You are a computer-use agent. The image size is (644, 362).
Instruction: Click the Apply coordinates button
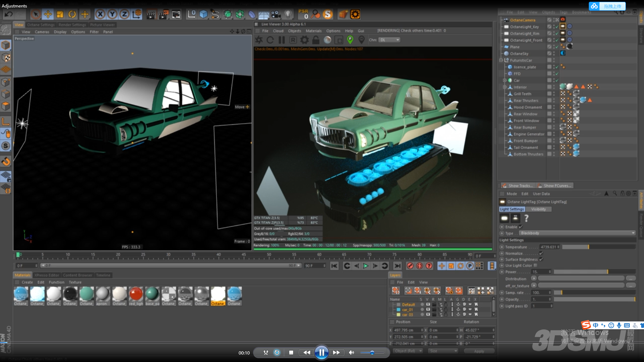[479, 351]
